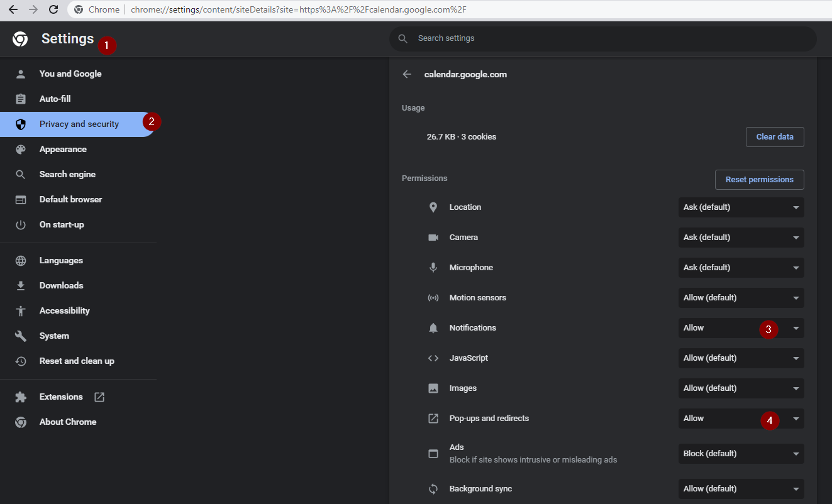The width and height of the screenshot is (832, 504).
Task: Expand the Ads Block setting dropdown
Action: point(741,453)
